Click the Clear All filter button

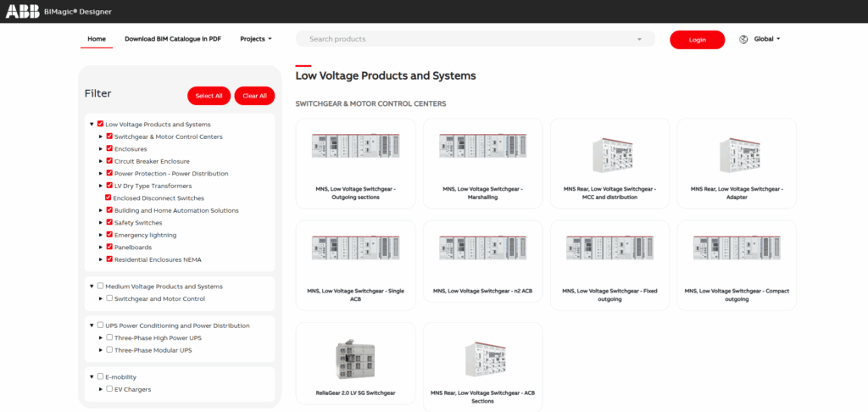click(x=254, y=96)
